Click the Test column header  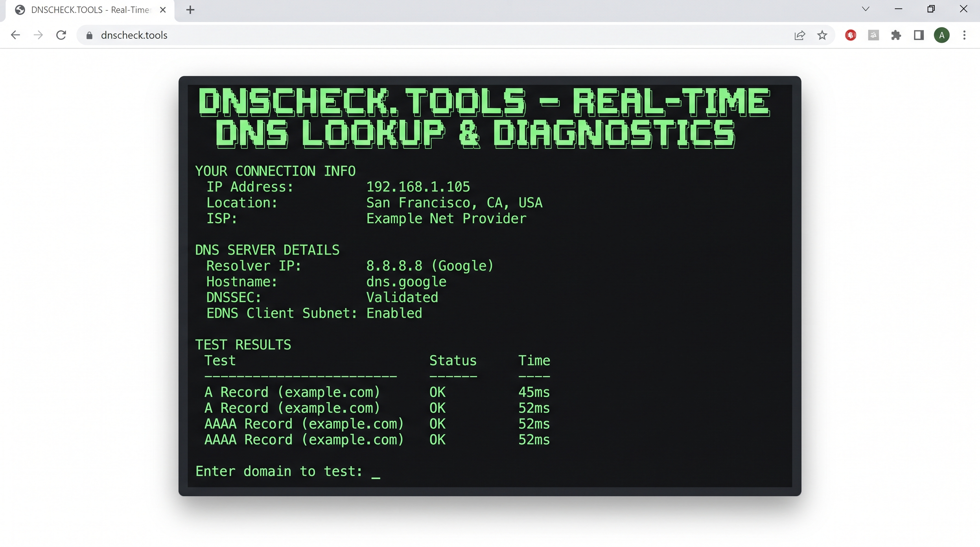point(220,361)
